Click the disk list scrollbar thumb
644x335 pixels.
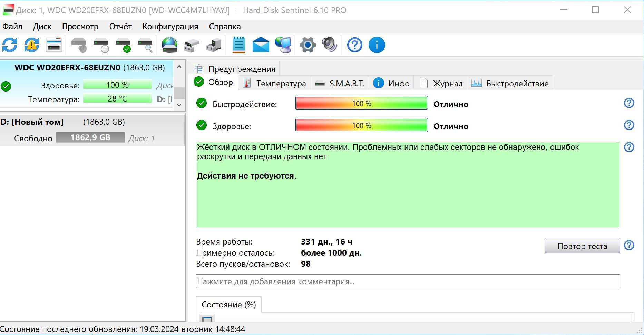(179, 93)
